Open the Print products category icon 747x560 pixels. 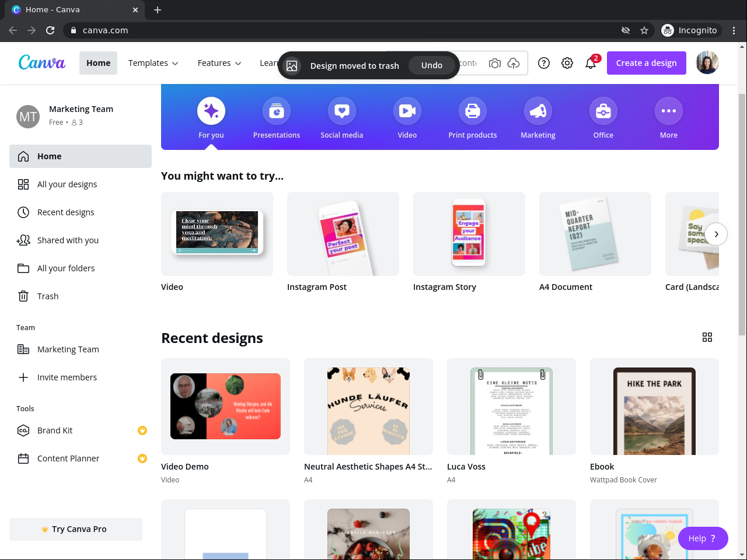click(473, 111)
